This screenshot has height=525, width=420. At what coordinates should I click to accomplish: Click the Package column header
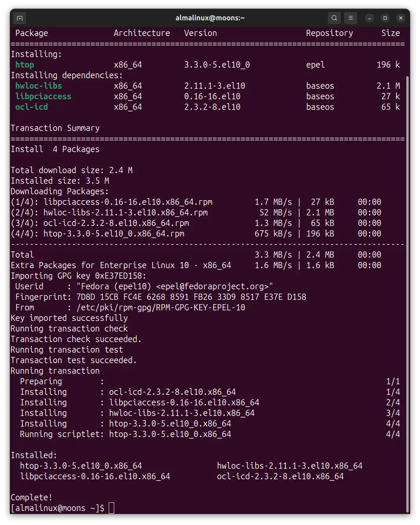(32, 33)
